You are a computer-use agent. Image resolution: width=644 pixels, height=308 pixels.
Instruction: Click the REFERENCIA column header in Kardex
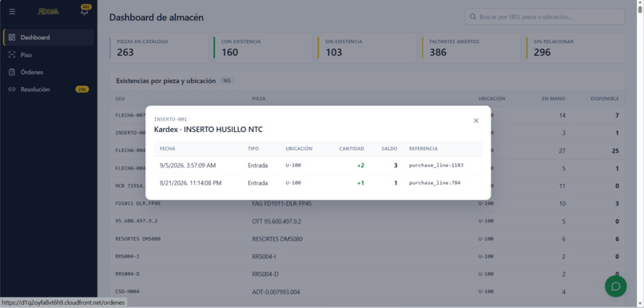click(423, 149)
